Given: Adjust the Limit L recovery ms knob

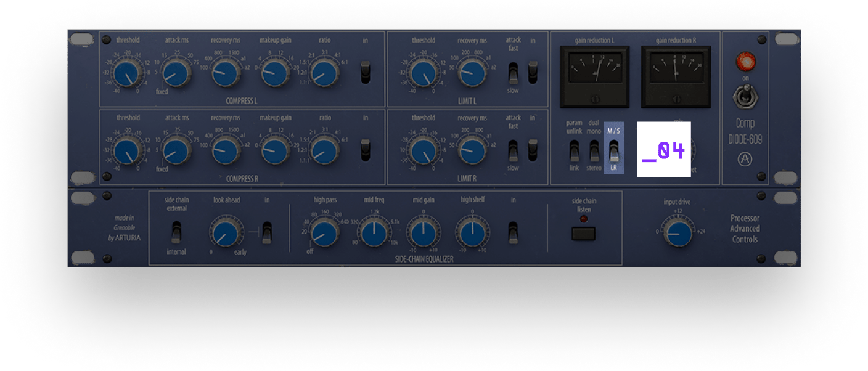Looking at the screenshot, I should (x=472, y=74).
